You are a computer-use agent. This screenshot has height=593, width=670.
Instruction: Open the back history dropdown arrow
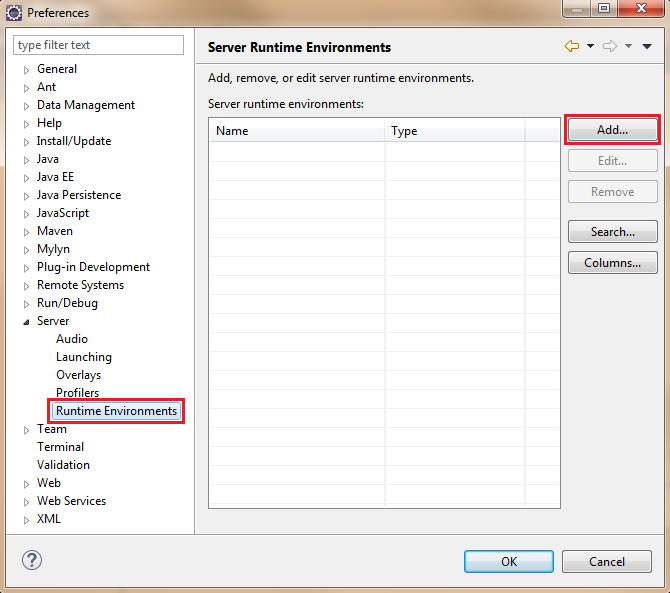pyautogui.click(x=591, y=46)
